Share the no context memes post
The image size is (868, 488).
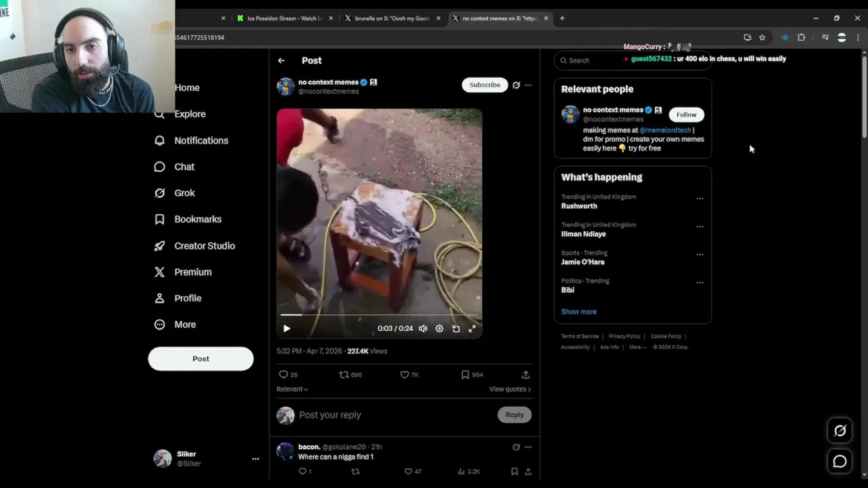click(526, 374)
